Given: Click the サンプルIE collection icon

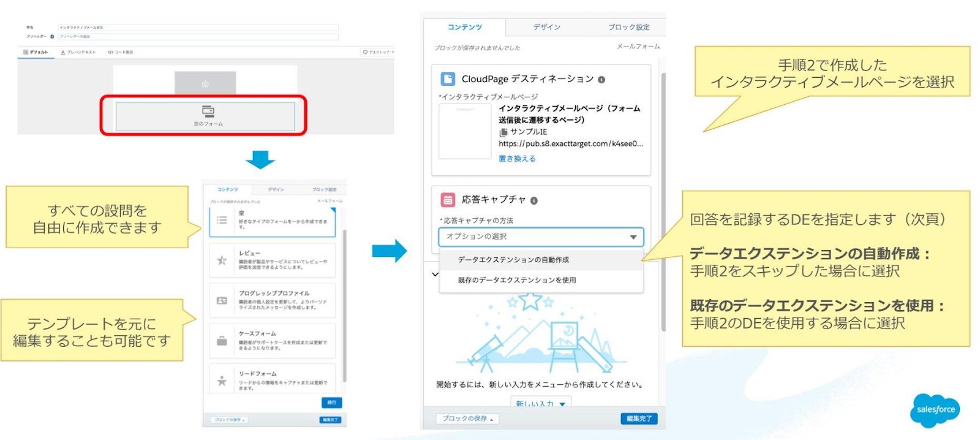Looking at the screenshot, I should 503,132.
